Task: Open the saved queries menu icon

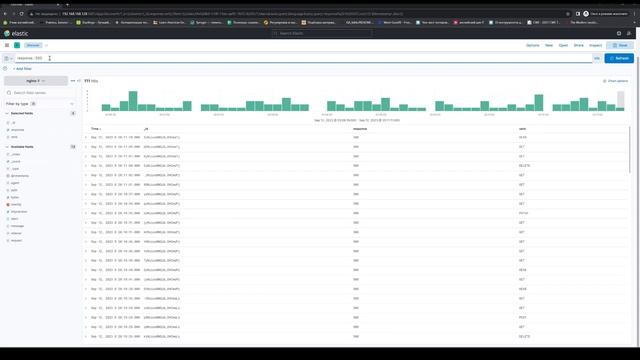Action: [8, 58]
